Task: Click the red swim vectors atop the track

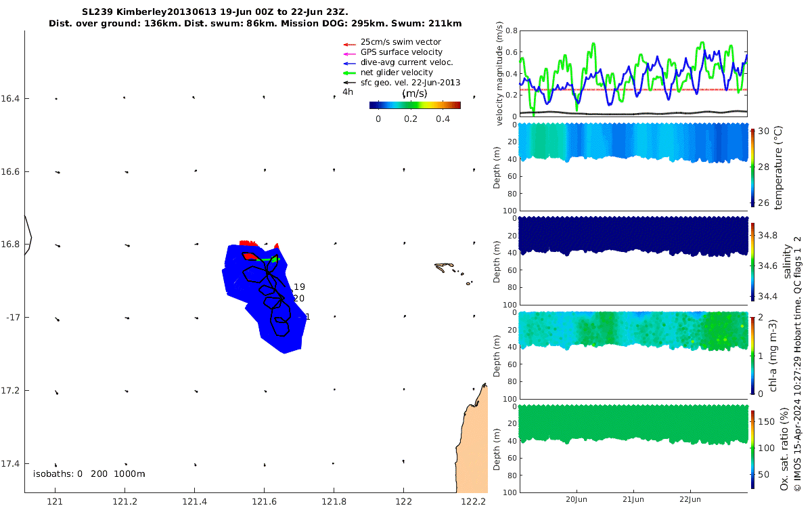Action: pyautogui.click(x=248, y=243)
